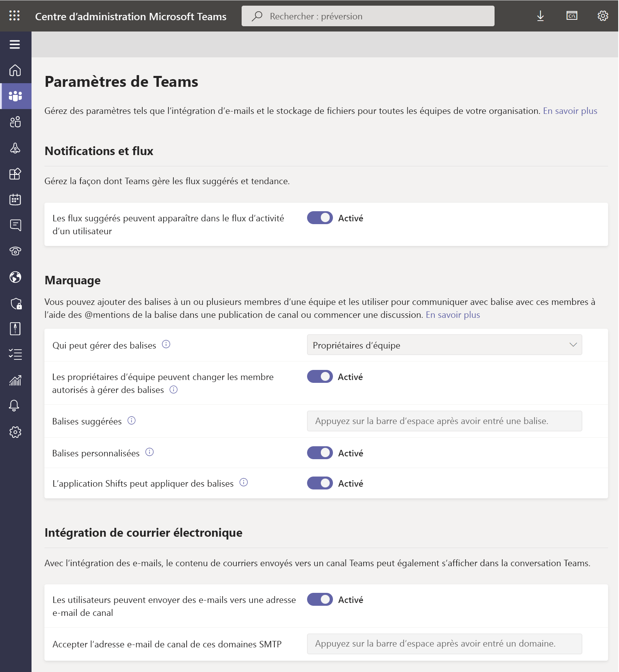The image size is (619, 672).
Task: Open the Policy packages icon in sidebar
Action: [x=15, y=329]
